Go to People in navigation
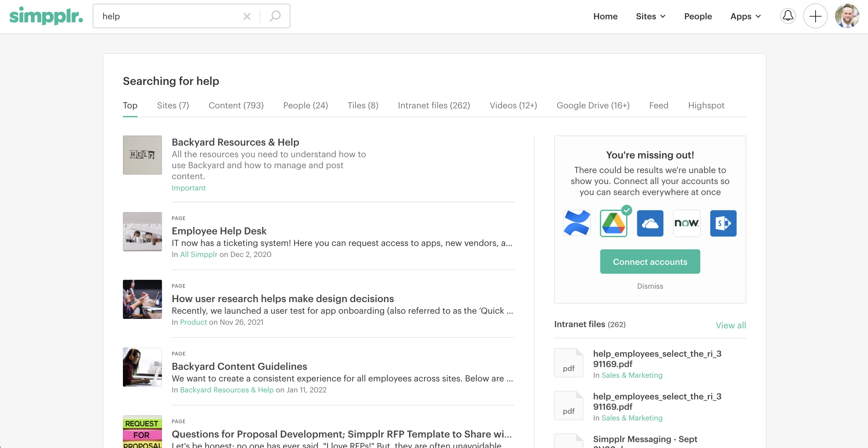The width and height of the screenshot is (868, 448). (698, 16)
